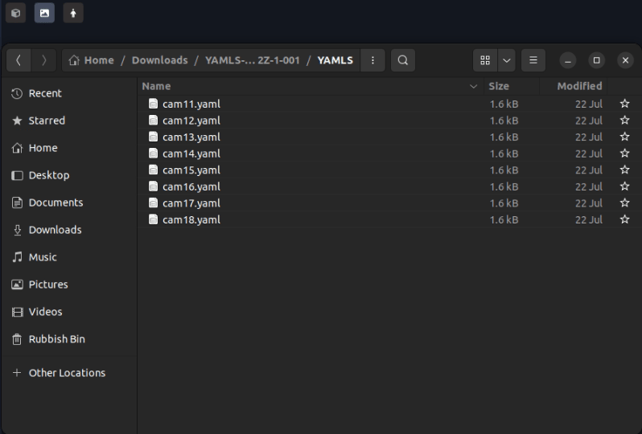Go to Home in the sidebar
The width and height of the screenshot is (642, 434).
point(69,148)
